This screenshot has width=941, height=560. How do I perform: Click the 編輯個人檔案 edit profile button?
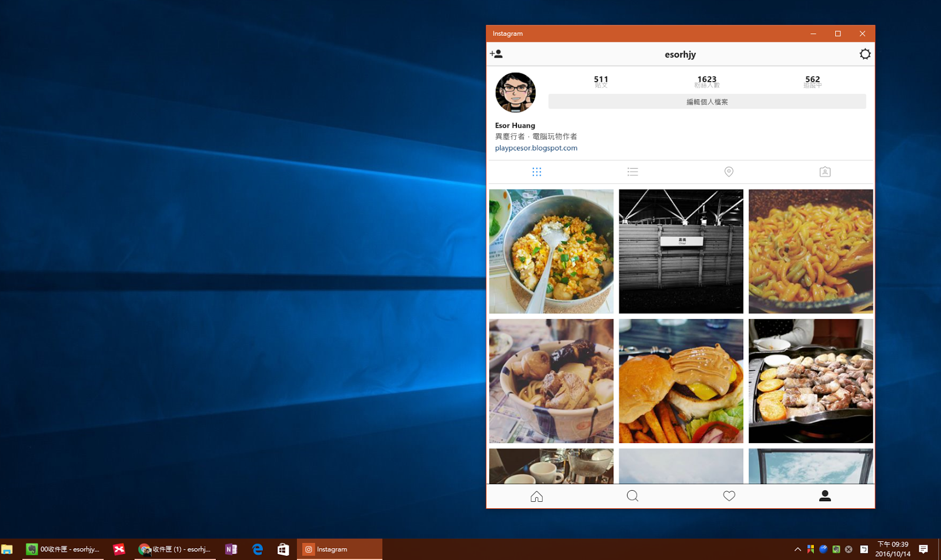[x=707, y=102]
